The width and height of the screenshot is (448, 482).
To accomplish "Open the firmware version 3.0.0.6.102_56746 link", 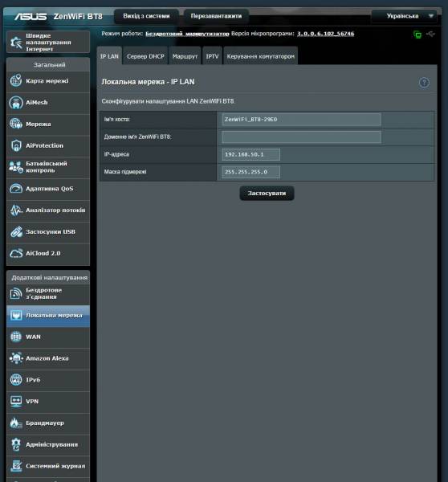I will (325, 34).
